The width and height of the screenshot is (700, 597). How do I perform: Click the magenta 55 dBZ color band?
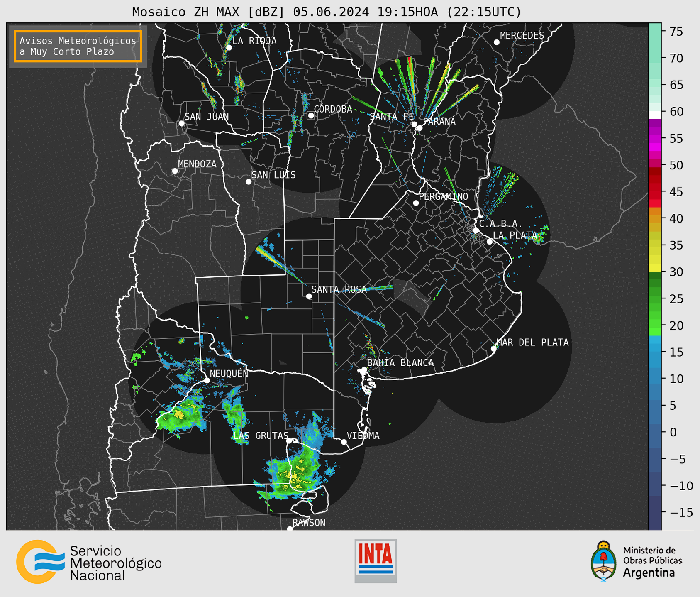click(x=655, y=139)
